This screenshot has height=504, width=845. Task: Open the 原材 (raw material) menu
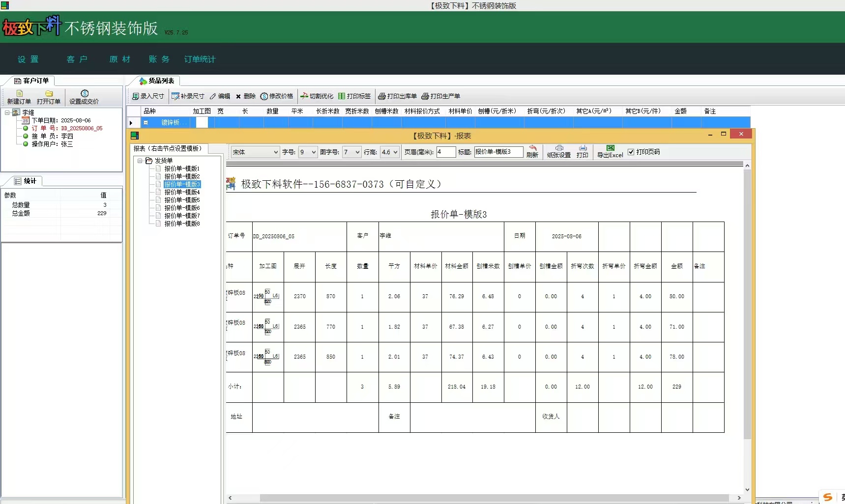pos(120,59)
